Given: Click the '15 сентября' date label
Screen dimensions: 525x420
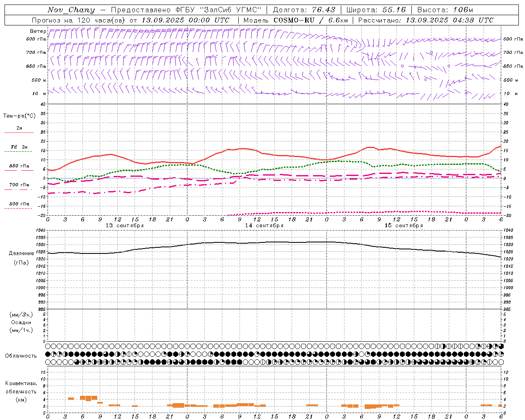Looking at the screenshot, I should 404,226.
